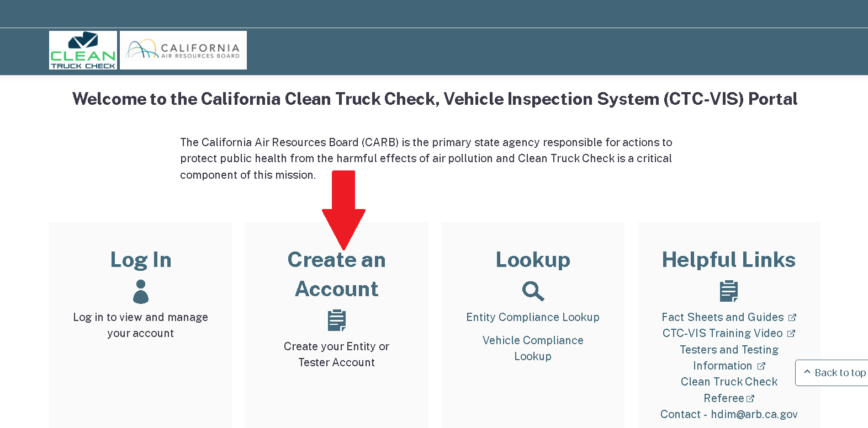Click the magnifying glass icon under Lookup
The width and height of the screenshot is (868, 428).
(533, 291)
